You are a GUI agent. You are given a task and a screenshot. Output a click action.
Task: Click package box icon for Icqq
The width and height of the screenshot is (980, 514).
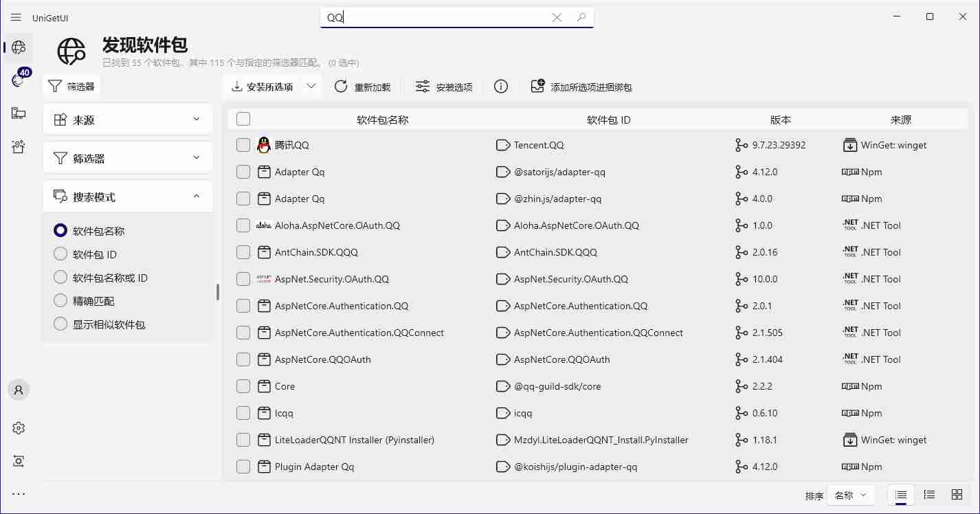[x=264, y=413]
